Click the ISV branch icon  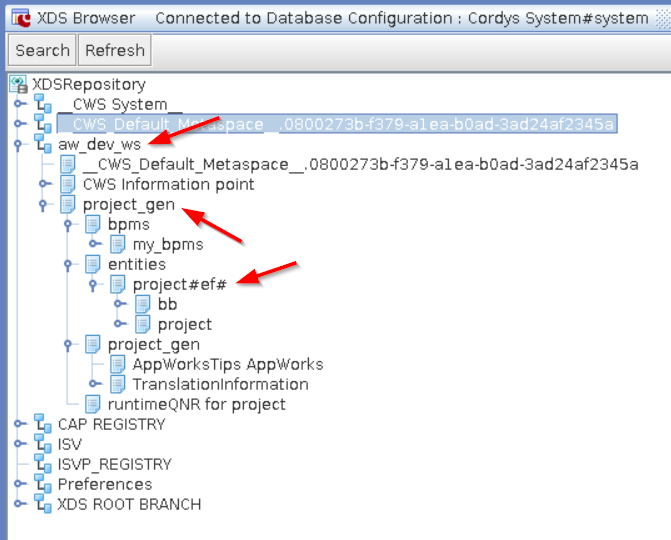coord(43,444)
